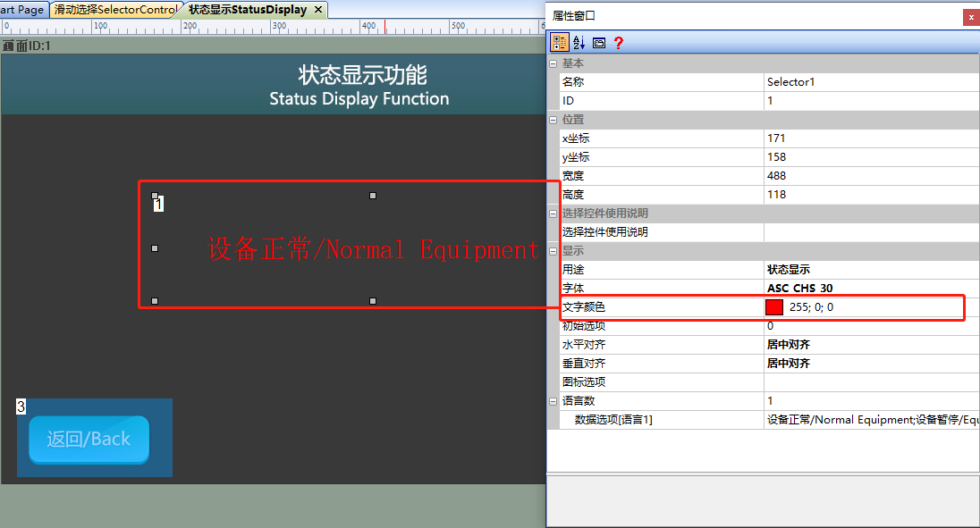
Task: Collapse the 选择控件使用说明 group
Action: click(x=553, y=214)
